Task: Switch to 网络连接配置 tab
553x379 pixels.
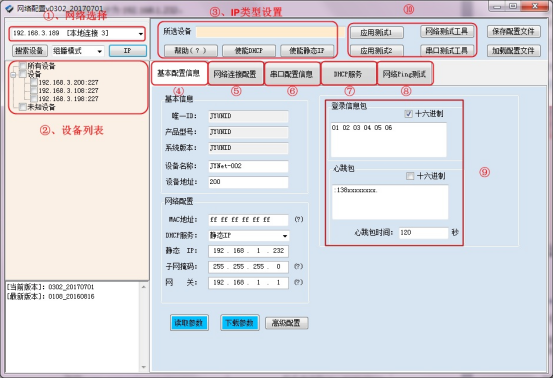Action: pos(236,74)
